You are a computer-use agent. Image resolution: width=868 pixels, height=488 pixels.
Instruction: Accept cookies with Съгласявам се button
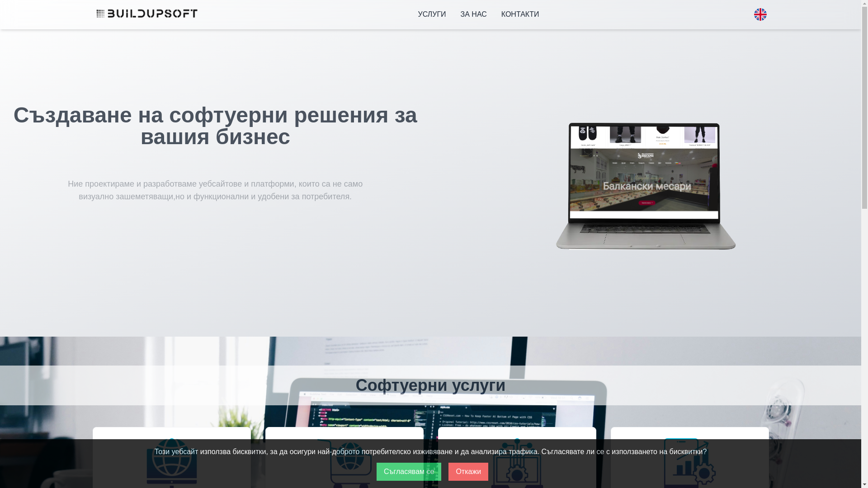coord(409,472)
